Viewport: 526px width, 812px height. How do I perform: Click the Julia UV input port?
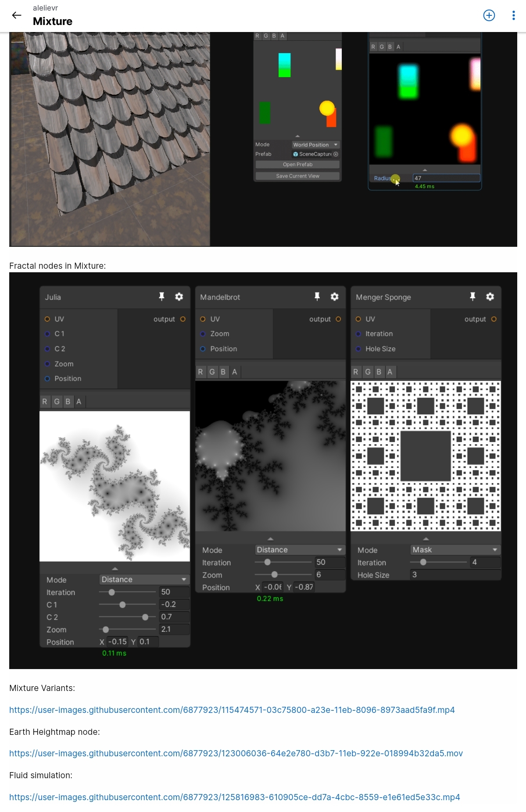click(47, 319)
